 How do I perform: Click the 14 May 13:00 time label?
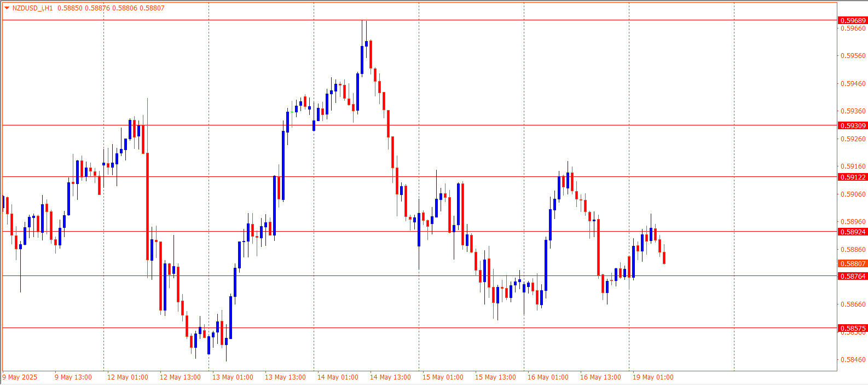click(x=390, y=377)
